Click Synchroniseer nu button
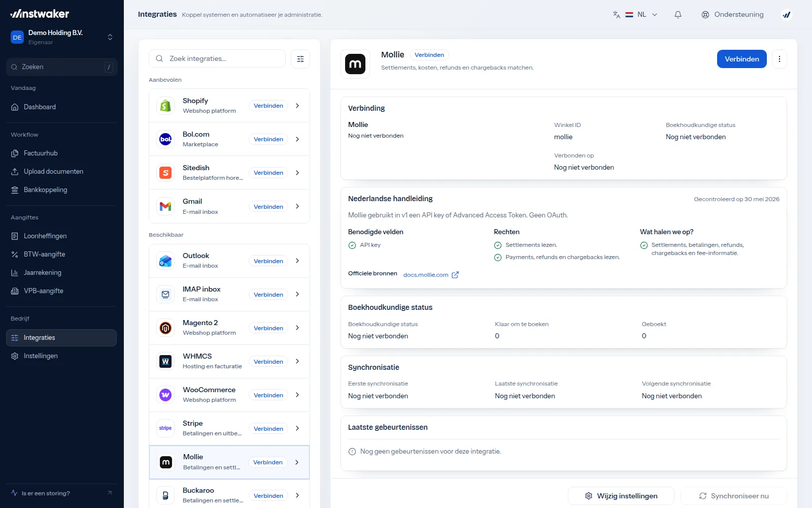 tap(734, 496)
